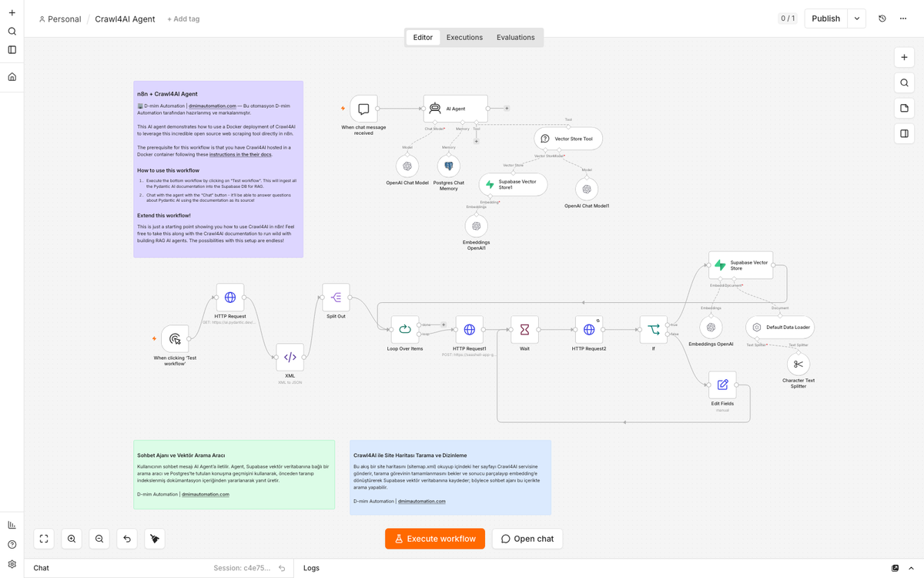
Task: Click the Publish button
Action: [825, 18]
